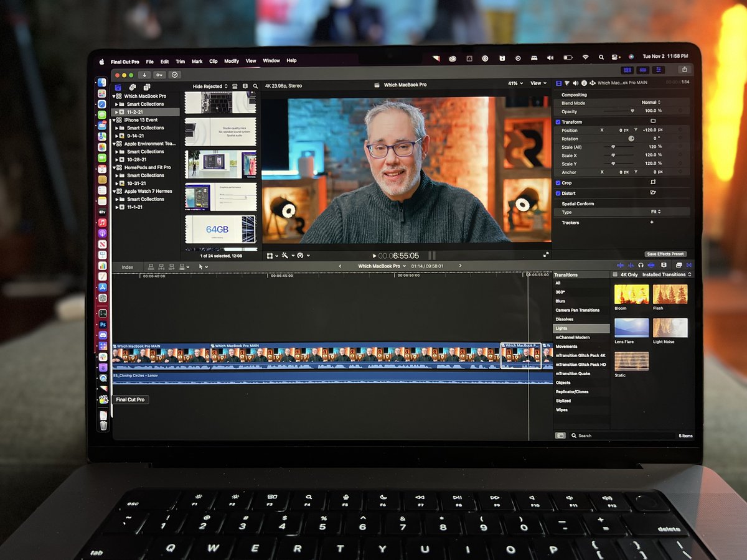Toggle the Browser layout button in toolbar
Viewport: 747px width, 560px height.
coord(627,70)
